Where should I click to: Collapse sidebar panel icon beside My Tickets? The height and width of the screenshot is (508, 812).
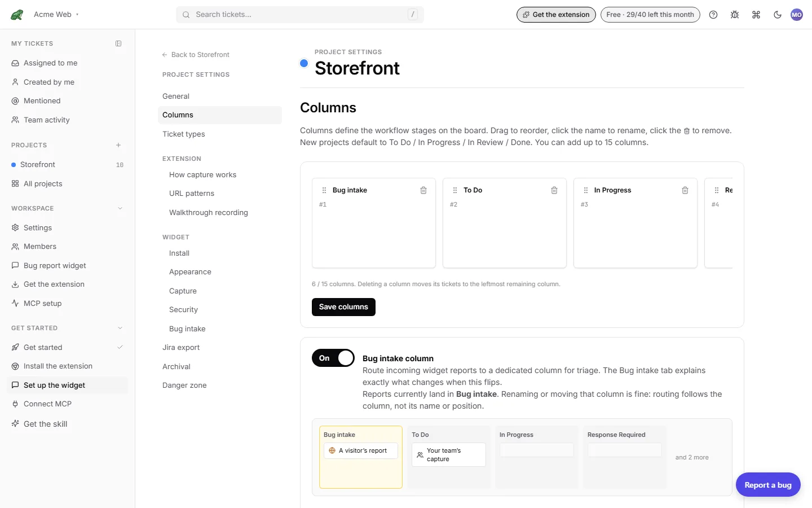coord(118,43)
